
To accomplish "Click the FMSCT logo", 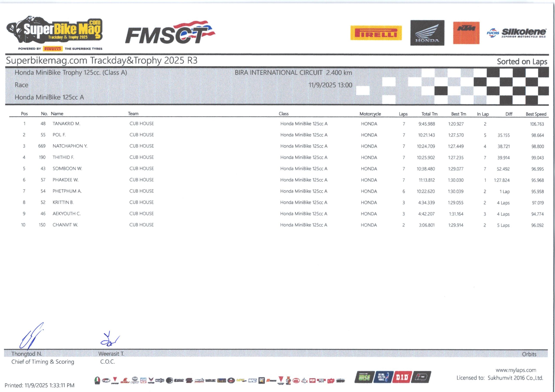I will (170, 33).
